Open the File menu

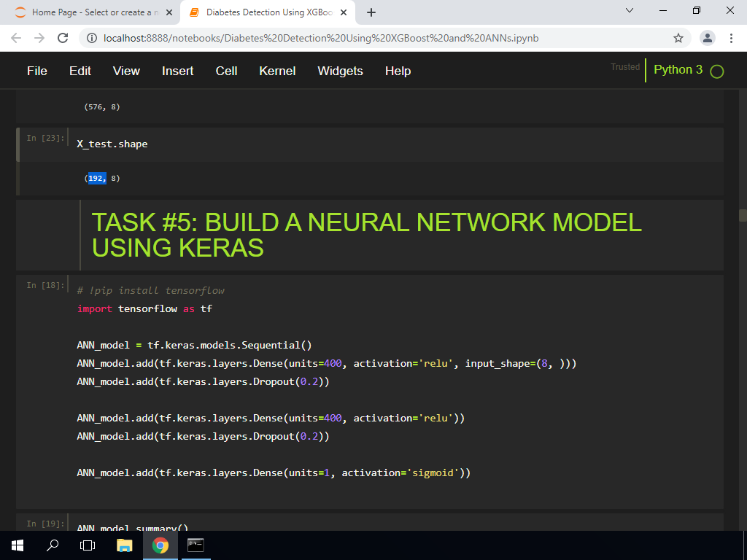(x=37, y=71)
